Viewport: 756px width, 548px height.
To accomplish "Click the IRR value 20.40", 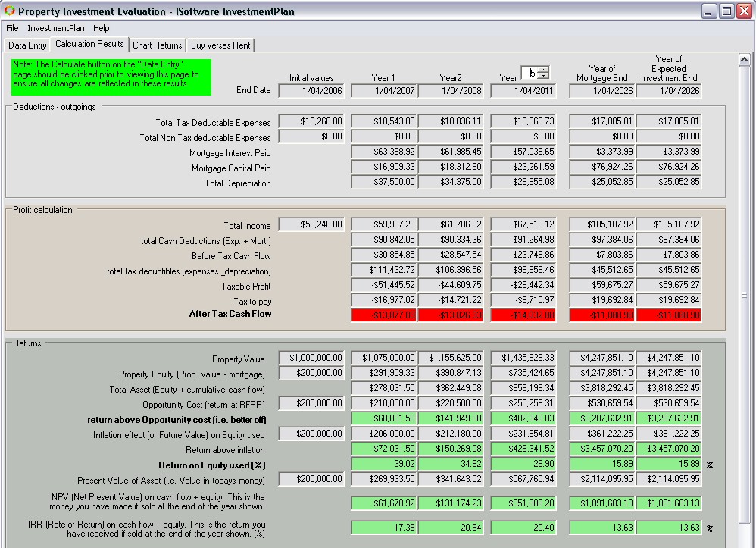I will pos(523,528).
